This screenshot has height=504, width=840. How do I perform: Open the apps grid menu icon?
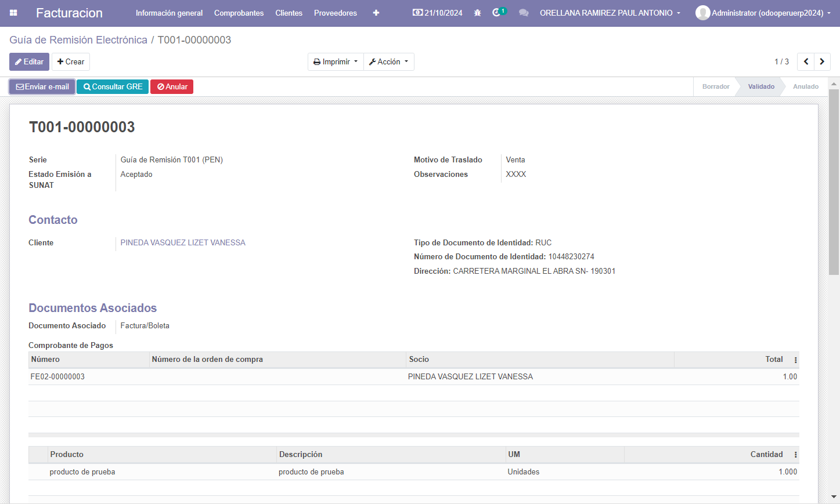coord(13,13)
